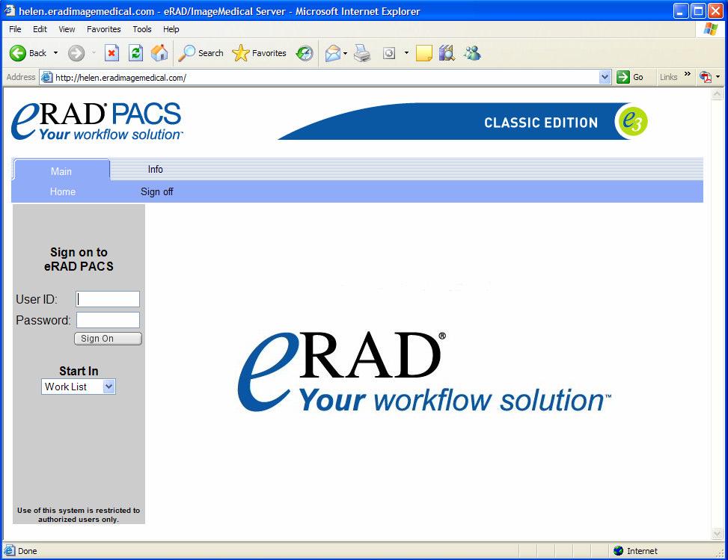Click the Home link
This screenshot has height=560, width=728.
[63, 191]
